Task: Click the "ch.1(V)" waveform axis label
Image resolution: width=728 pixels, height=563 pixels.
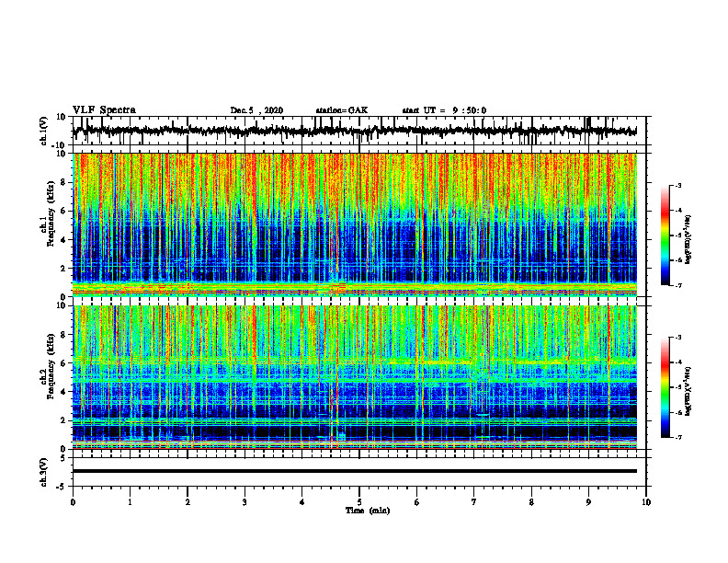Action: [x=44, y=131]
